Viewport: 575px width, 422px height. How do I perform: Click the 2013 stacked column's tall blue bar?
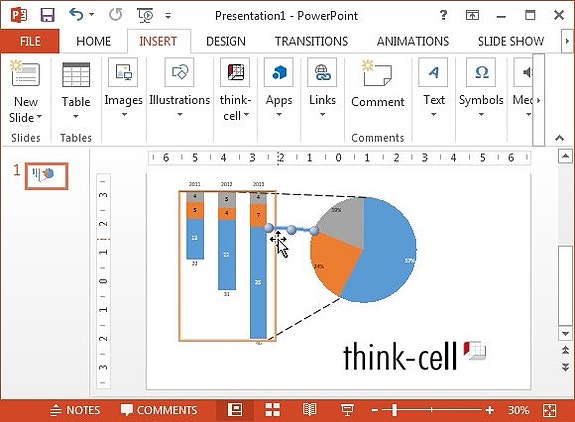pyautogui.click(x=258, y=282)
